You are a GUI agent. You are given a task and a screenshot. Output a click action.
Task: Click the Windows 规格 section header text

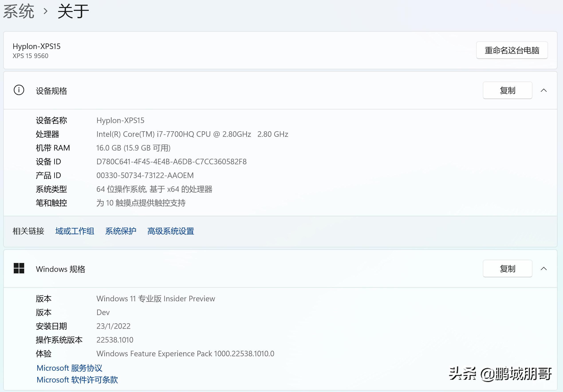click(x=61, y=269)
